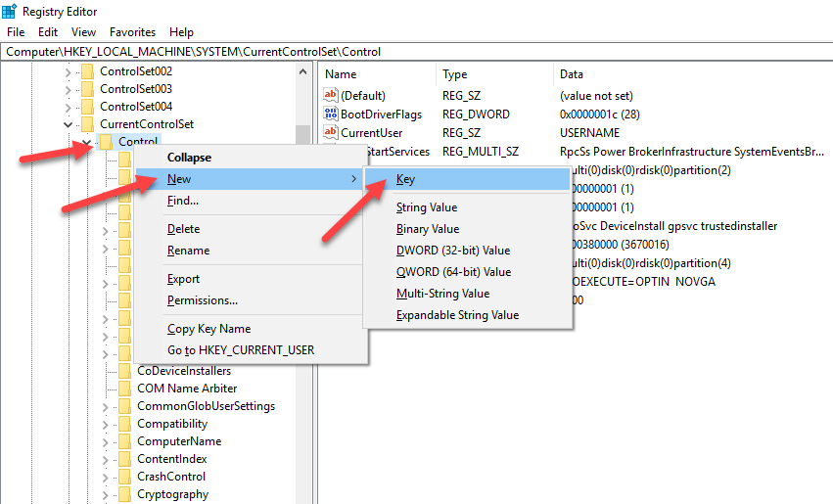The height and width of the screenshot is (504, 833).
Task: Collapse the CurrentControlSet tree node
Action: pos(68,124)
